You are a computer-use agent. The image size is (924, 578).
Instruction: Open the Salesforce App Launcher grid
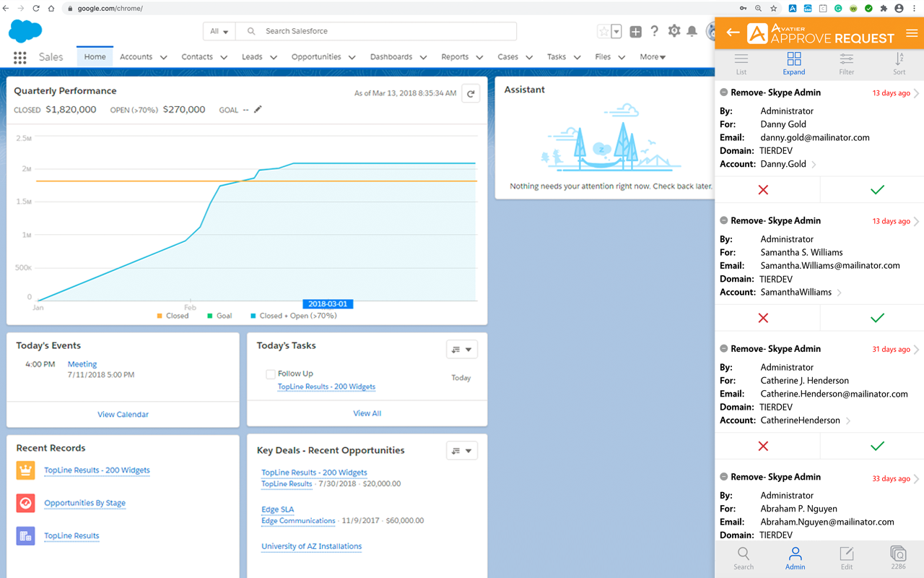pos(20,57)
